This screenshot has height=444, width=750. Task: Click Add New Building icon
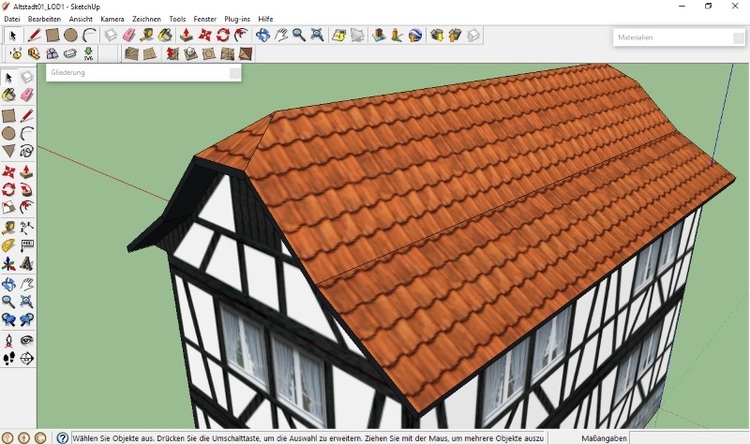379,35
